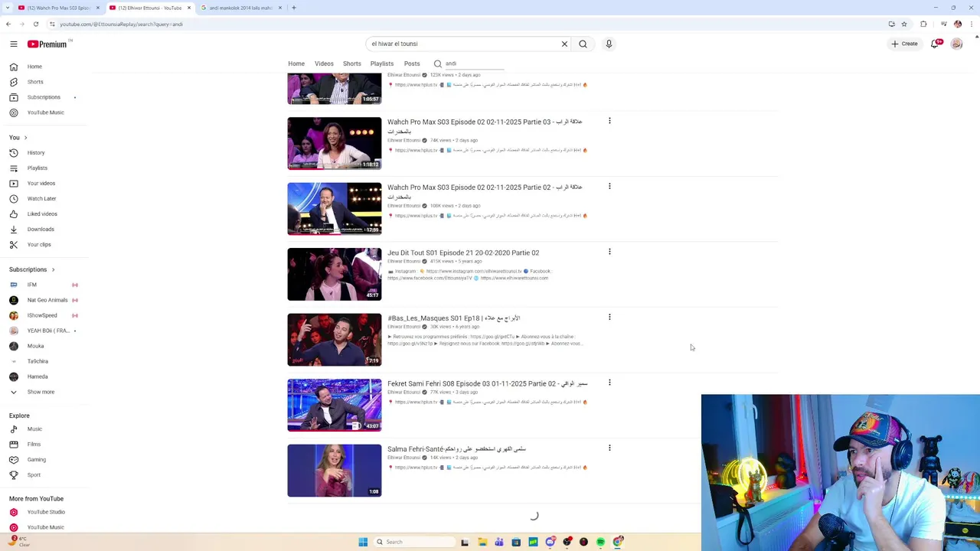Expand the Subscriptions section heading chevron

click(x=53, y=269)
